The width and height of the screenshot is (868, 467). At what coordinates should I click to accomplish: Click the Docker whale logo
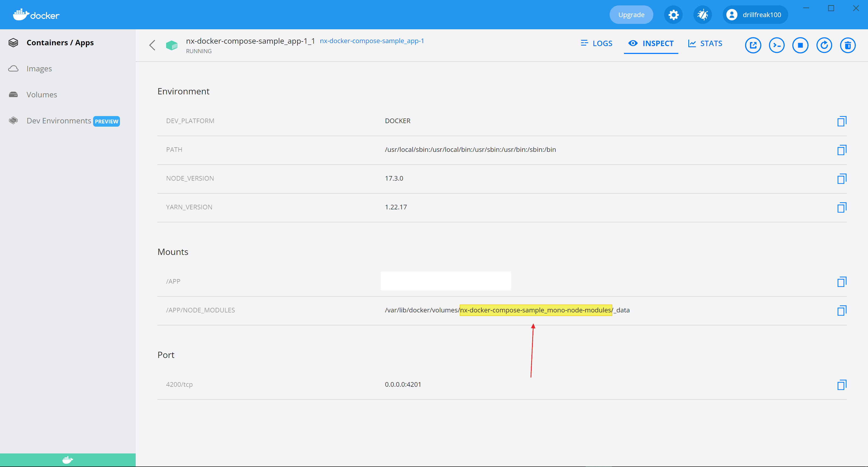coord(36,15)
